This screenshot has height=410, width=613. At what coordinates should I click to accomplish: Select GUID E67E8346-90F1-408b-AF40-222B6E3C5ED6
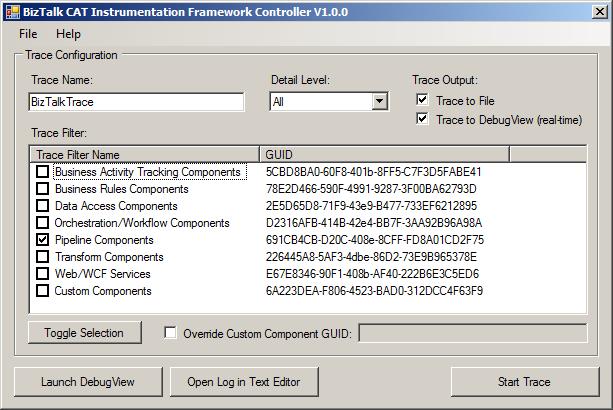(372, 274)
